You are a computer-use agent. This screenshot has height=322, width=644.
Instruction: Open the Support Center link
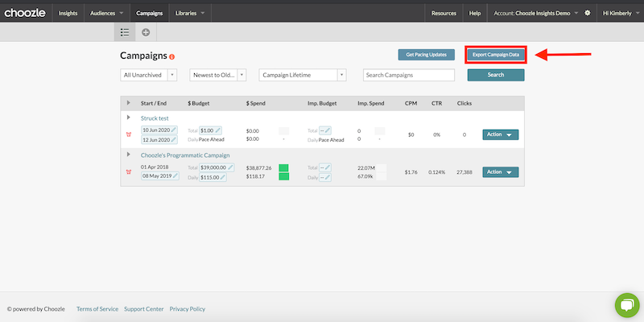[144, 309]
